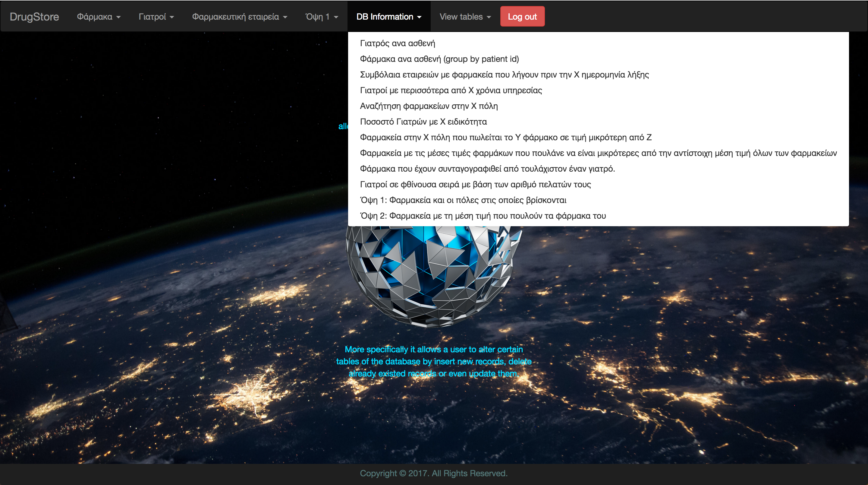This screenshot has width=868, height=485.
Task: Expand Φαρμακευτική εταιρεία dropdown
Action: 239,17
